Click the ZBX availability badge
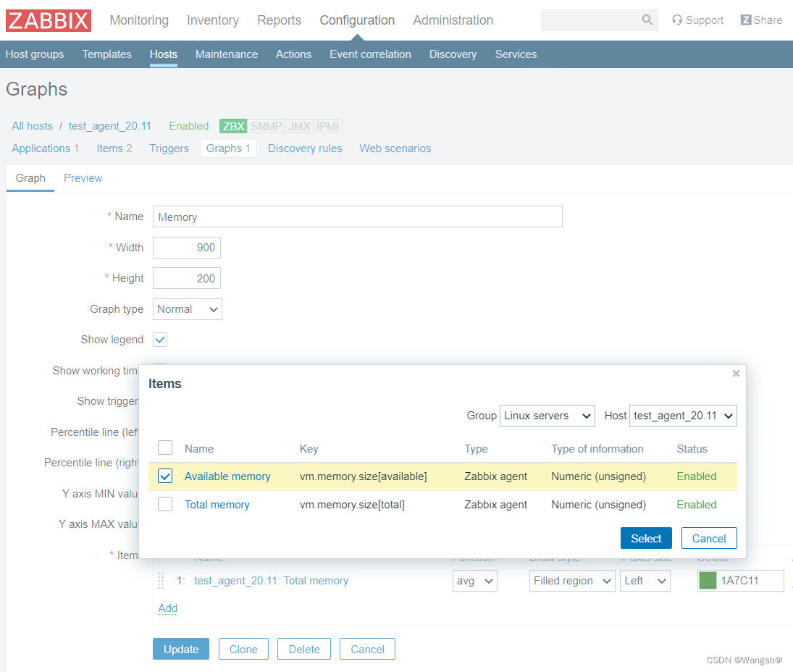The image size is (793, 672). pos(234,127)
